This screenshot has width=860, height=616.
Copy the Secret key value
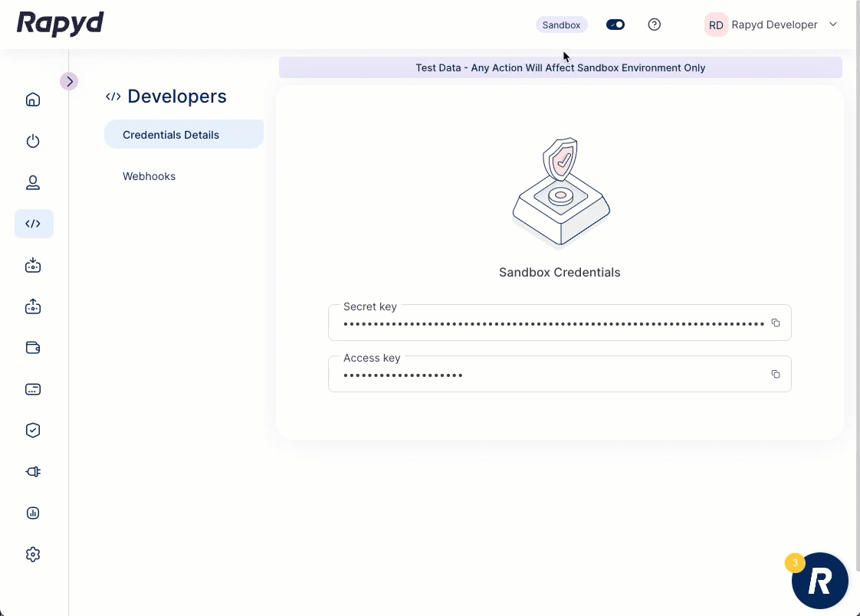pyautogui.click(x=776, y=323)
